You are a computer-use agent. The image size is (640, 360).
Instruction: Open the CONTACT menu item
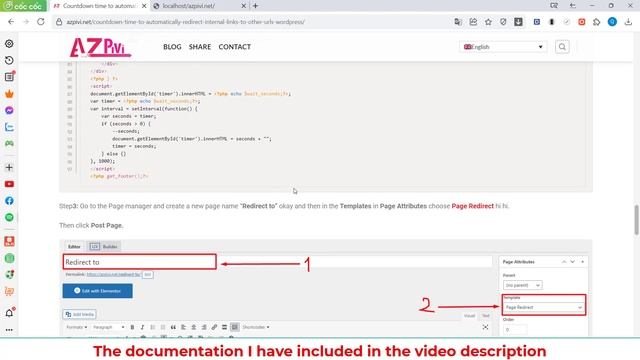click(235, 47)
